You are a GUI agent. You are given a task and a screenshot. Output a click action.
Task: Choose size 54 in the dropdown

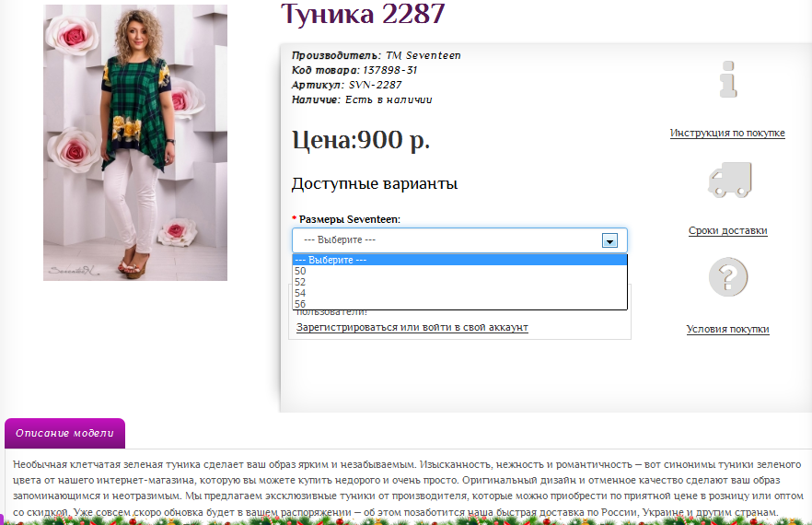point(460,293)
